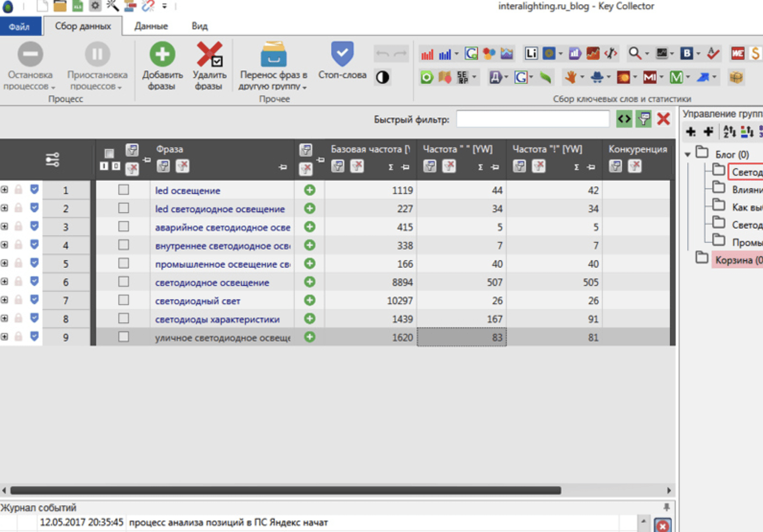Click the black-and-white contrast circle icon

pyautogui.click(x=383, y=77)
